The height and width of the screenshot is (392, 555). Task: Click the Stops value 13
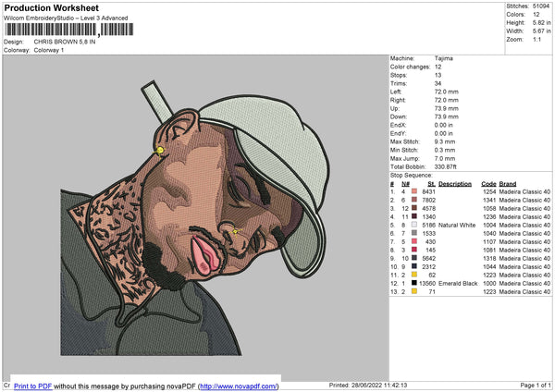438,75
